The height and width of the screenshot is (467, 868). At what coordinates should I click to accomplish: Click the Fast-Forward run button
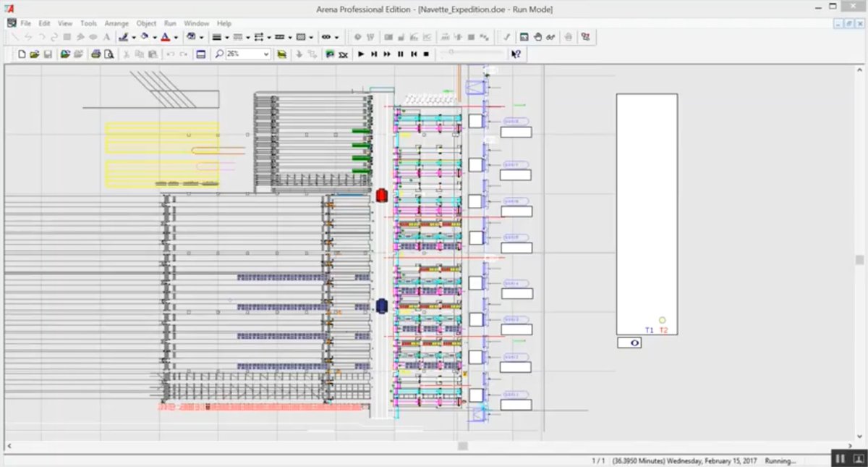[387, 54]
